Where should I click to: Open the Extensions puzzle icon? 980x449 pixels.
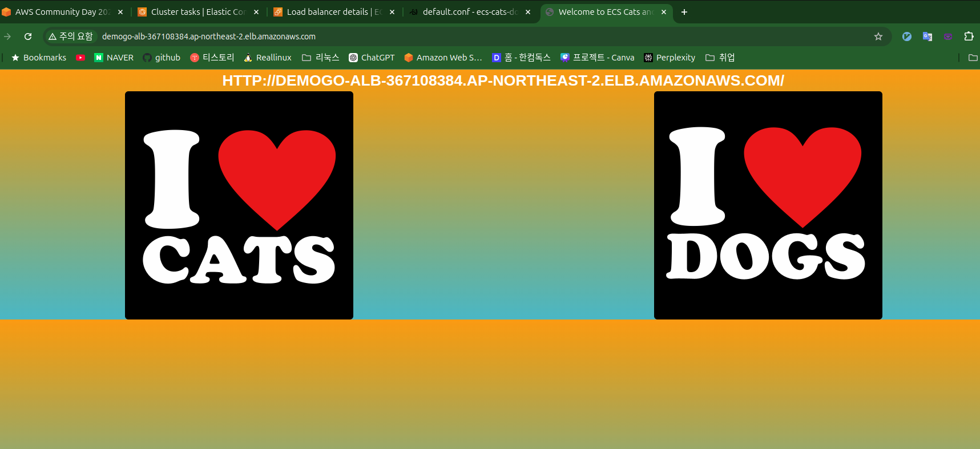click(x=969, y=37)
